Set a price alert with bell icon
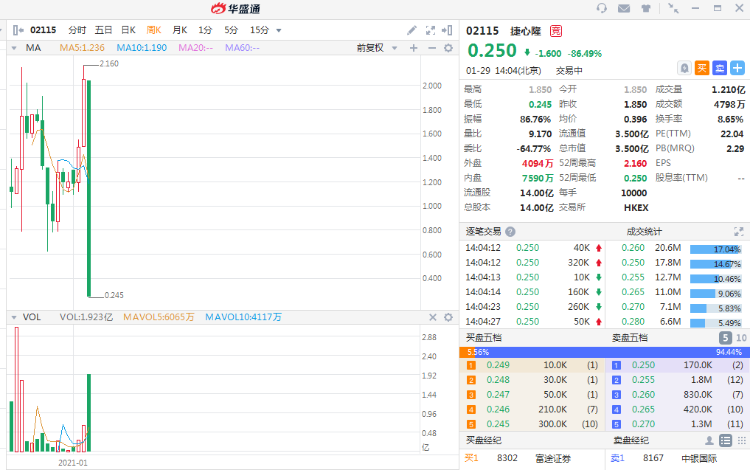Screen dimensions: 750x470 click(684, 68)
